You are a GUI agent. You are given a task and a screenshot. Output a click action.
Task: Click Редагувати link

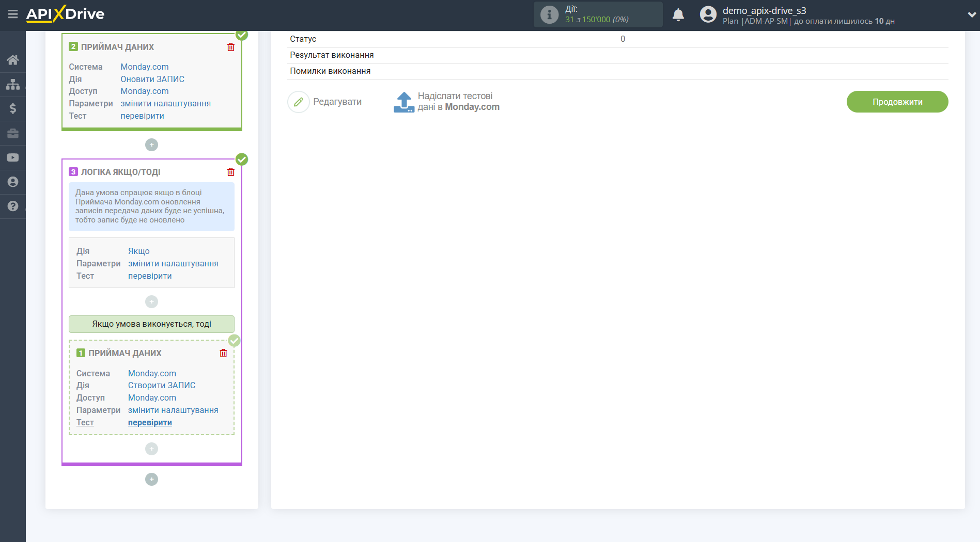pos(337,102)
